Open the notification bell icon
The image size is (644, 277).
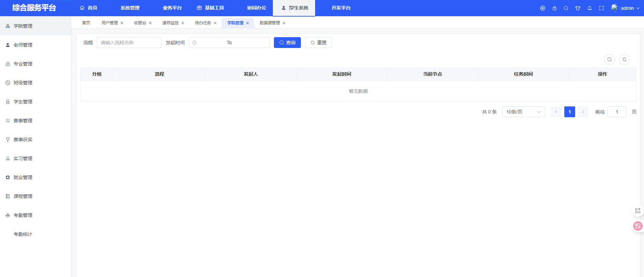click(x=590, y=8)
